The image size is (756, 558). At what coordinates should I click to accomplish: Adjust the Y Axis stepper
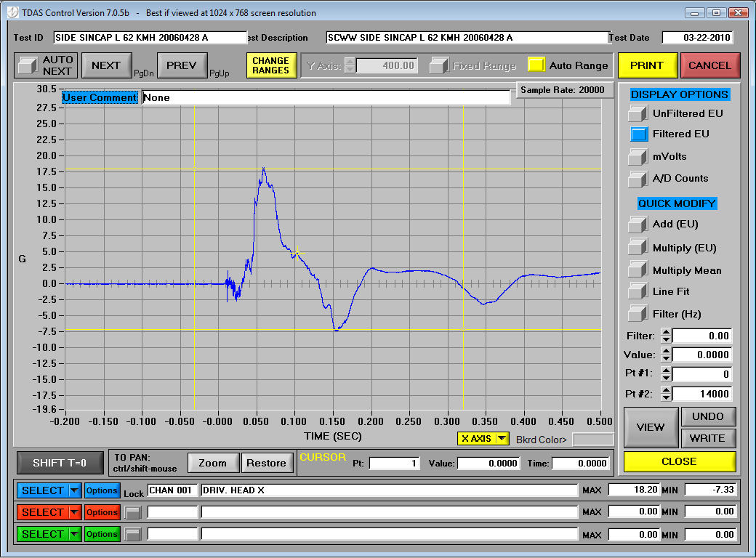click(350, 65)
